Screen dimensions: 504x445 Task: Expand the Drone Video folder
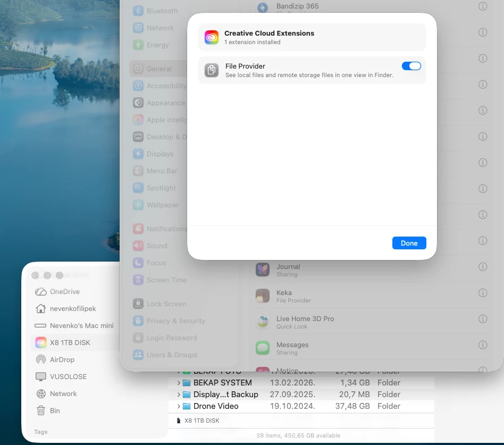click(179, 406)
